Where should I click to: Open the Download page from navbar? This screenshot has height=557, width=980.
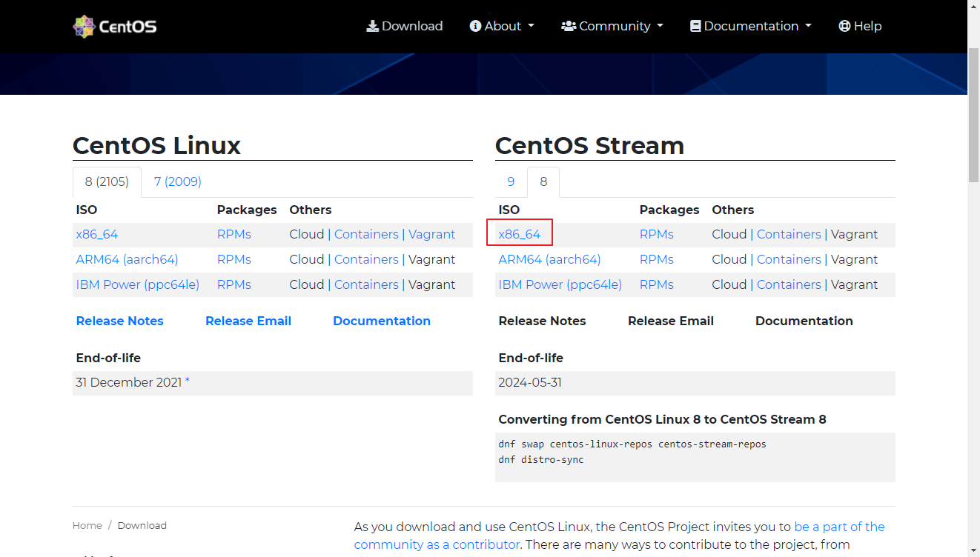tap(405, 26)
